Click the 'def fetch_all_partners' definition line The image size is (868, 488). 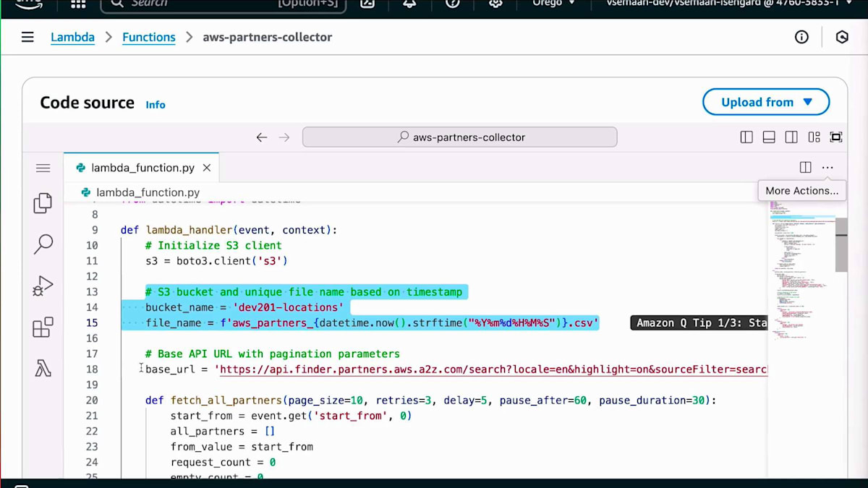pyautogui.click(x=430, y=400)
